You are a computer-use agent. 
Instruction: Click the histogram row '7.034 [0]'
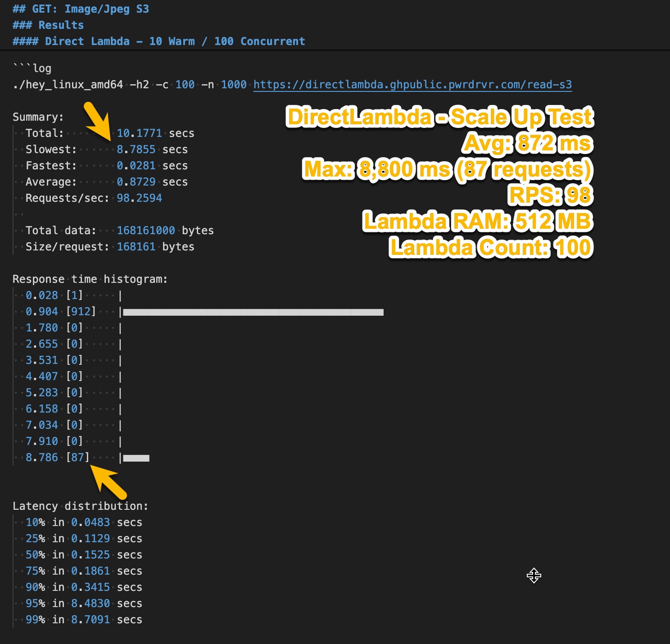[x=74, y=425]
